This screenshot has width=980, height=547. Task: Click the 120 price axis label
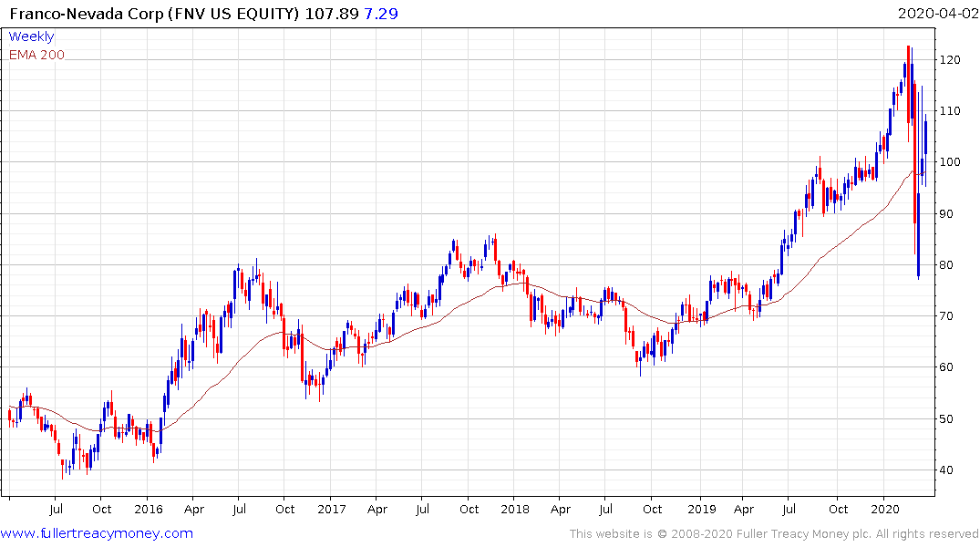tap(950, 60)
